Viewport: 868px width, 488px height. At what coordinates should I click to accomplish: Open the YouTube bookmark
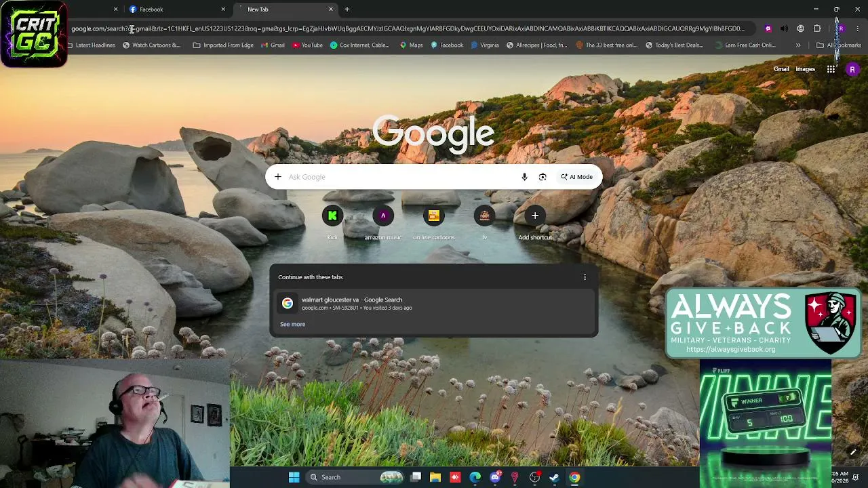[x=307, y=45]
